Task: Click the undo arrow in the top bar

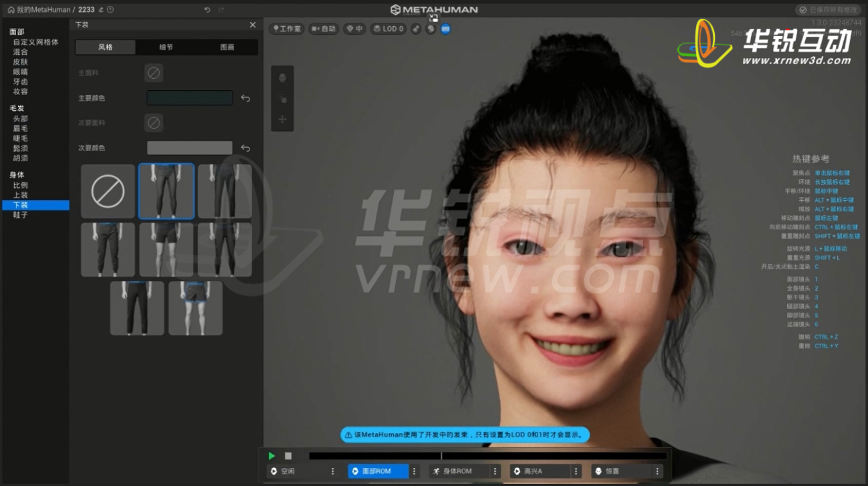Action: point(207,10)
